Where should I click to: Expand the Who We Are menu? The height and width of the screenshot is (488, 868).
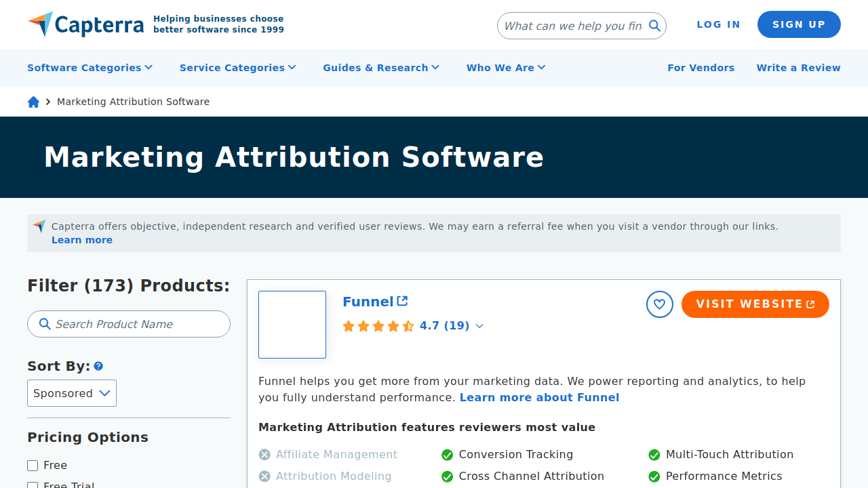[506, 68]
